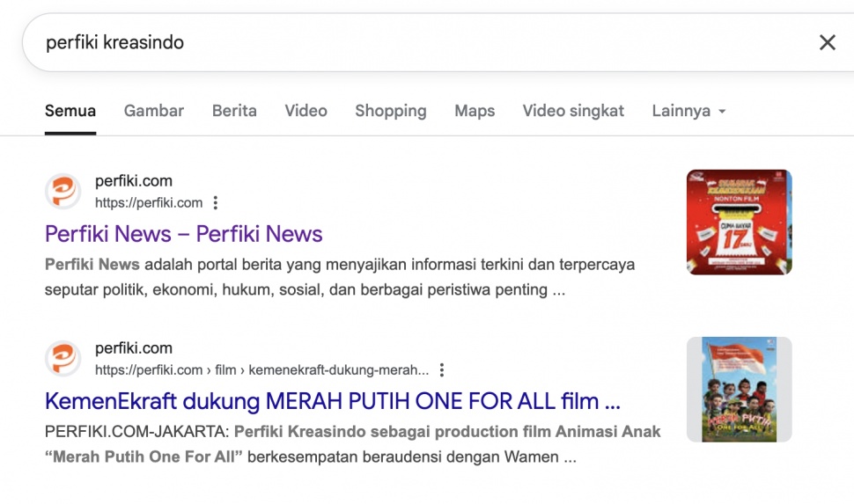The height and width of the screenshot is (504, 854).
Task: Open the Berita tab
Action: [x=234, y=111]
